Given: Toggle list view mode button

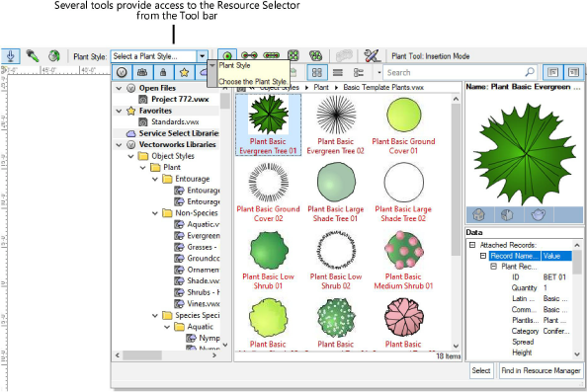Looking at the screenshot, I should pyautogui.click(x=338, y=72).
